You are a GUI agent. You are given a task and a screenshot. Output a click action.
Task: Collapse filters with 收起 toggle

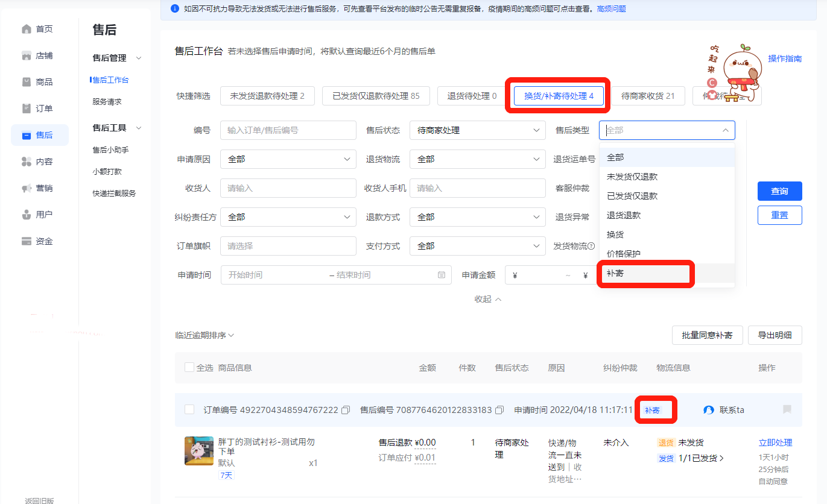click(x=488, y=299)
